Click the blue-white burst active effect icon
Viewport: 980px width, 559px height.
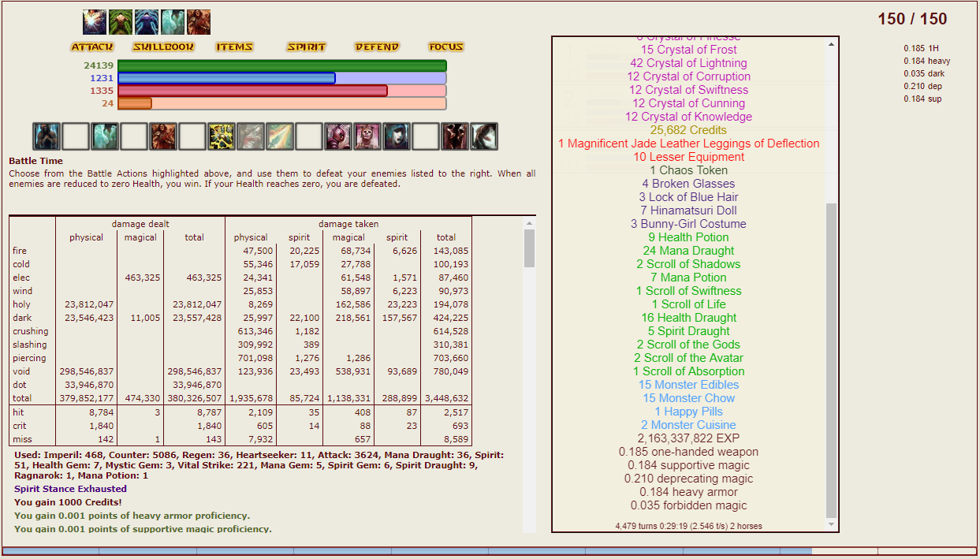pos(95,22)
